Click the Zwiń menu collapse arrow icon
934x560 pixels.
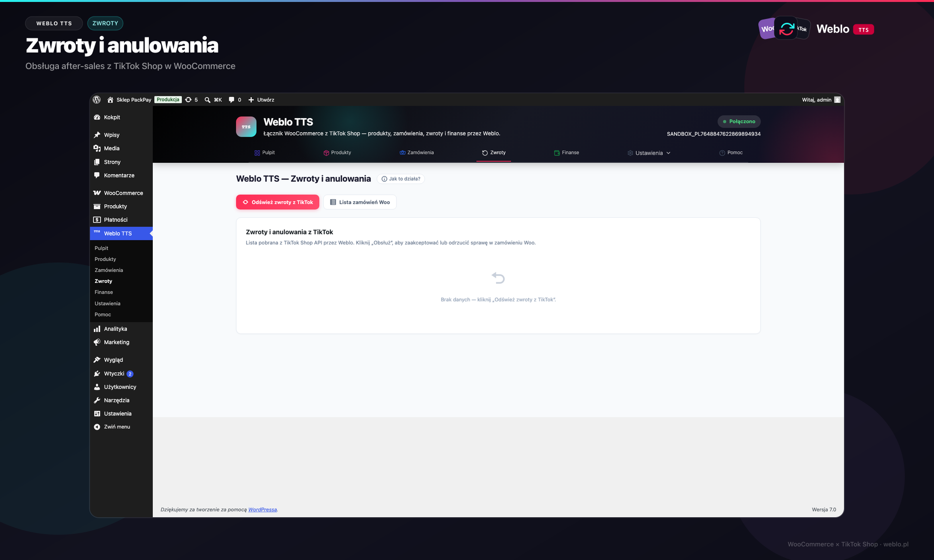tap(97, 427)
